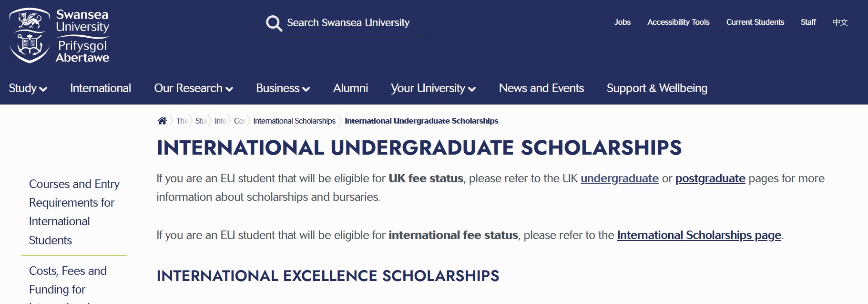Open the Staff link
The width and height of the screenshot is (868, 304).
tap(808, 22)
